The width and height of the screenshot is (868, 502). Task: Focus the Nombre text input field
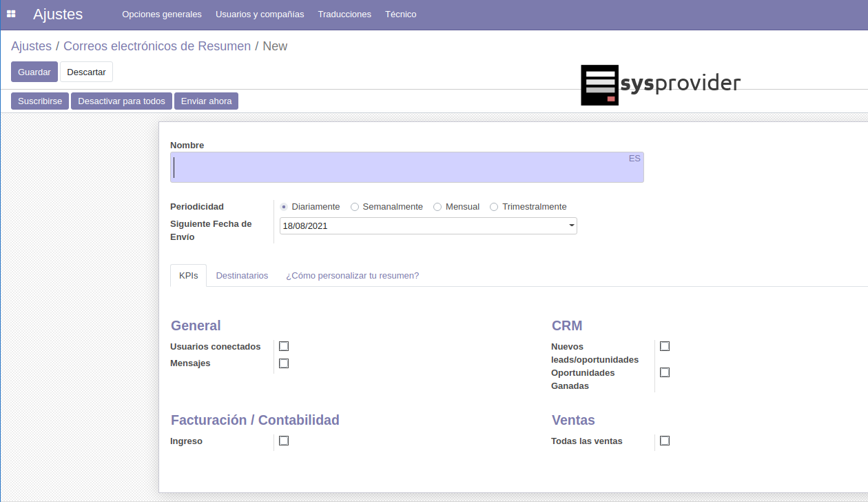tap(400, 168)
